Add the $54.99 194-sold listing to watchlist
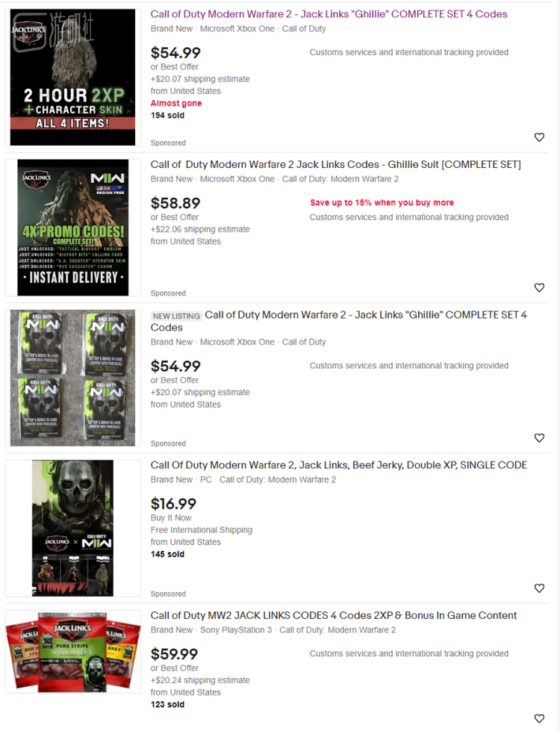The image size is (560, 731). (539, 137)
